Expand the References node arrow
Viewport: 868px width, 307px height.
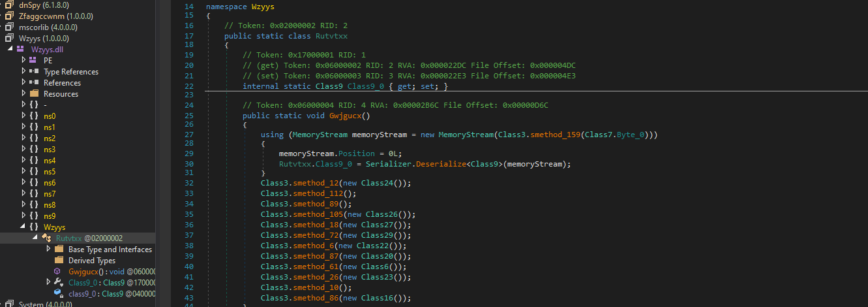[23, 82]
